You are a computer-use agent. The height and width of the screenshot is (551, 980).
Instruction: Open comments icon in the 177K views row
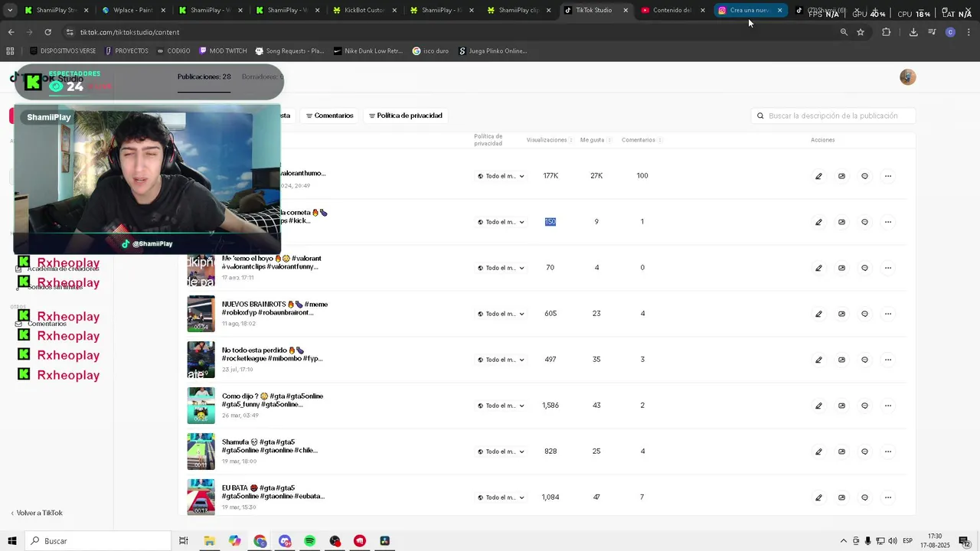click(864, 176)
